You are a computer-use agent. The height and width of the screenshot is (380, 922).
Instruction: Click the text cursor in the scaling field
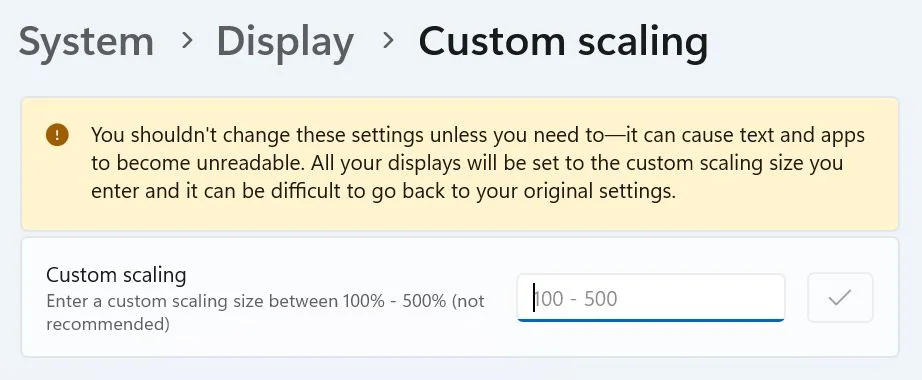coord(534,298)
